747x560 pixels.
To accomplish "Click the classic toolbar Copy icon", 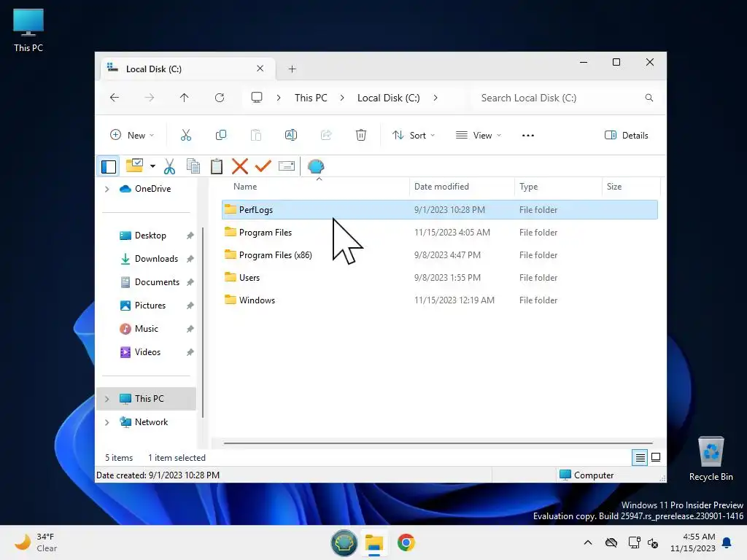I will click(x=193, y=166).
